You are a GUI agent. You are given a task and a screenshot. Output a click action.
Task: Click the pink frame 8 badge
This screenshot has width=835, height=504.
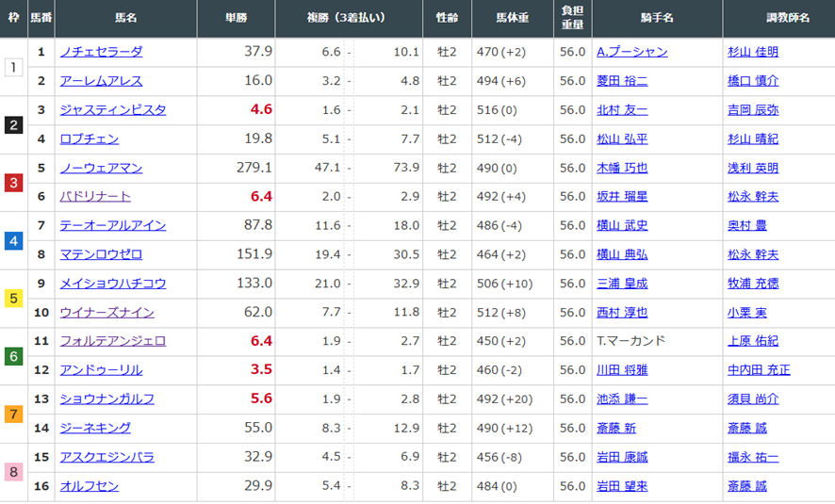(13, 472)
